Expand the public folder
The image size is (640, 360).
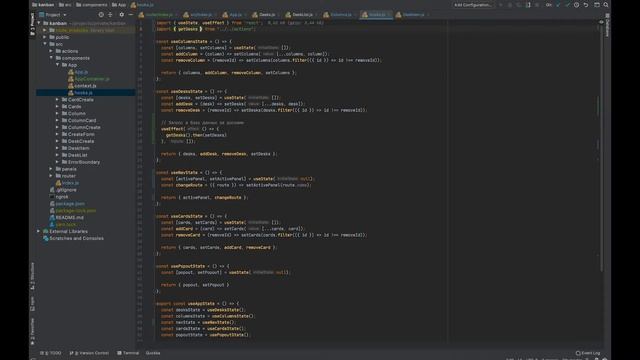45,37
